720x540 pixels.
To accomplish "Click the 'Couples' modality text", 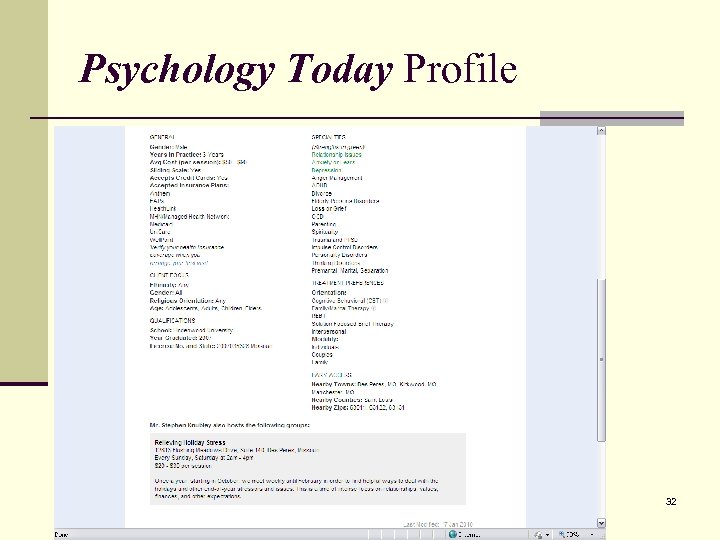I will coord(322,354).
